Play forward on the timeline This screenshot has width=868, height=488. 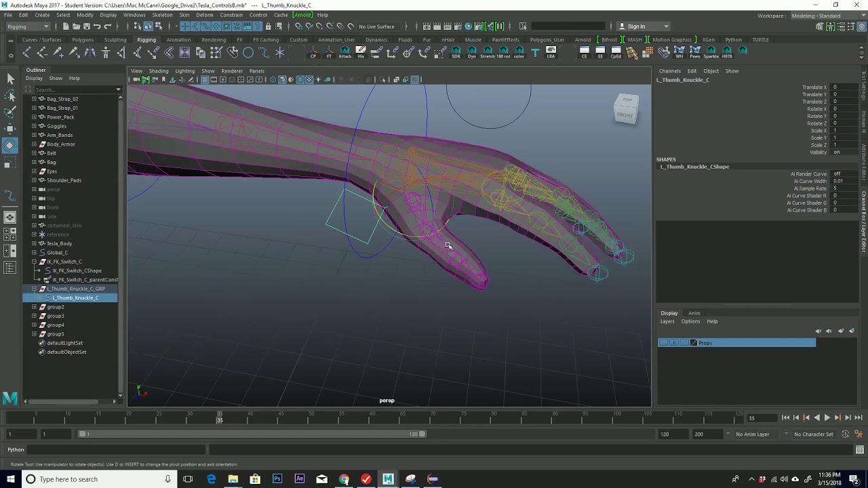click(827, 418)
